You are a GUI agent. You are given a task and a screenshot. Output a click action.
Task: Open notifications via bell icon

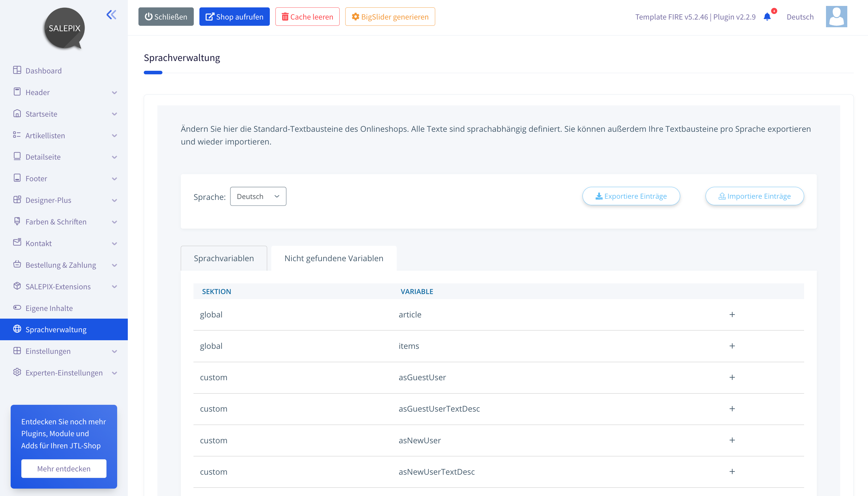point(767,17)
